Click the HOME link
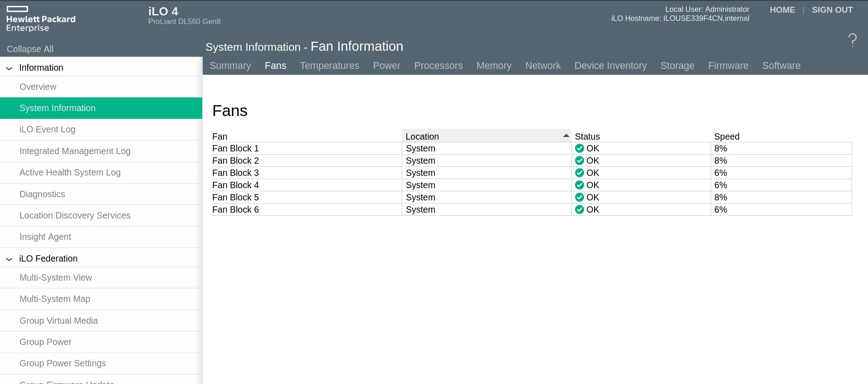The width and height of the screenshot is (868, 384). (x=782, y=10)
